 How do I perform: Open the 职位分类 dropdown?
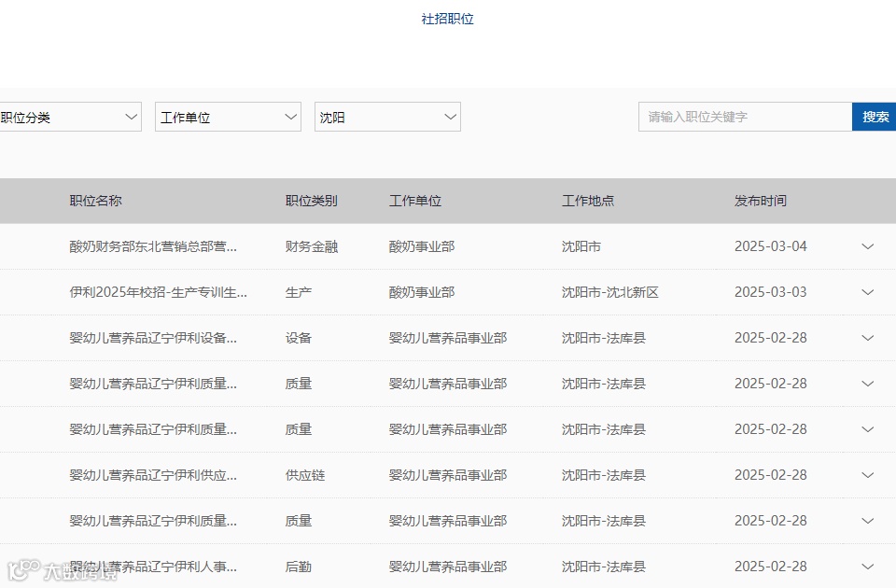pyautogui.click(x=70, y=118)
